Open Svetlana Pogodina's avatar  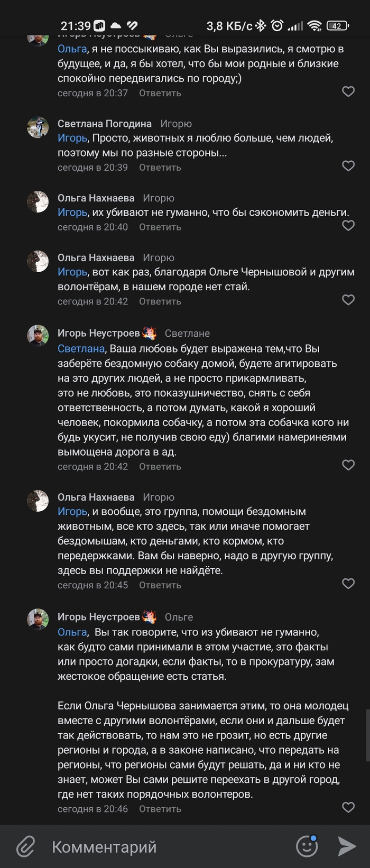coord(38,127)
